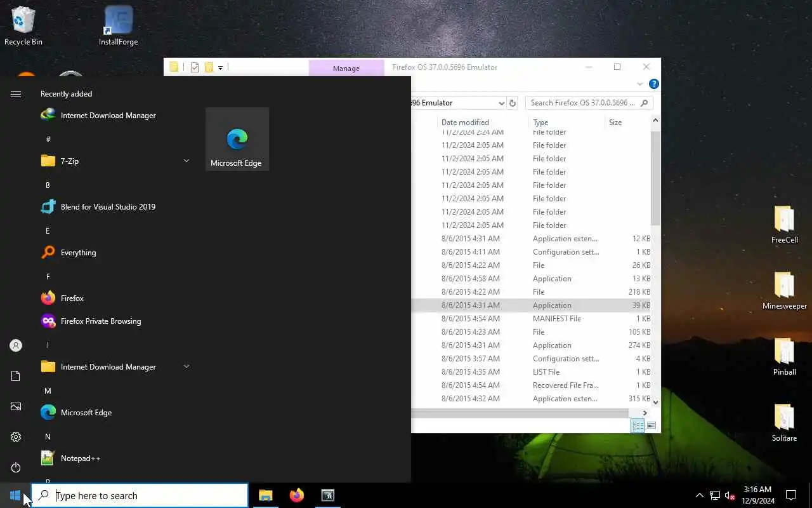
Task: Expand the Internet Download Manager folder group
Action: click(186, 366)
